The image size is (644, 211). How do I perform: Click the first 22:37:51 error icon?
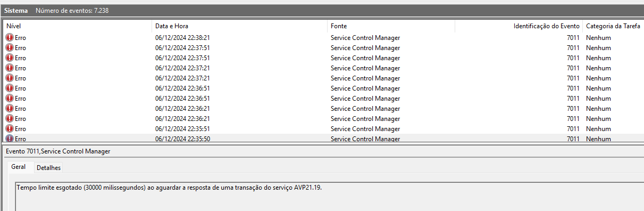point(10,48)
